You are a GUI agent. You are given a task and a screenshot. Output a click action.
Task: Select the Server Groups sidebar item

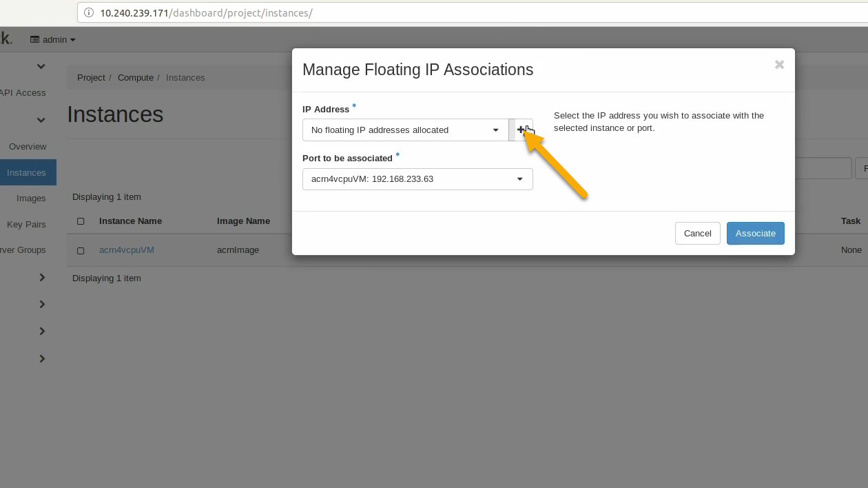pyautogui.click(x=23, y=250)
